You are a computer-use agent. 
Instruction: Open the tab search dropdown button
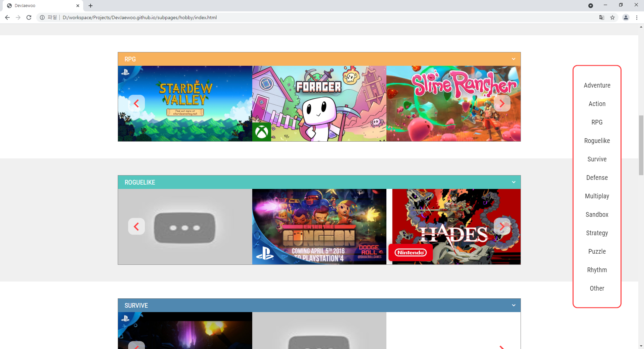tap(591, 6)
